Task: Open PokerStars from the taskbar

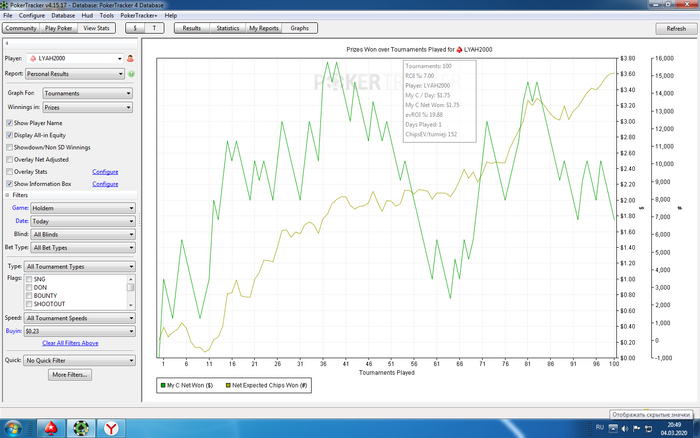Action: coord(51,428)
